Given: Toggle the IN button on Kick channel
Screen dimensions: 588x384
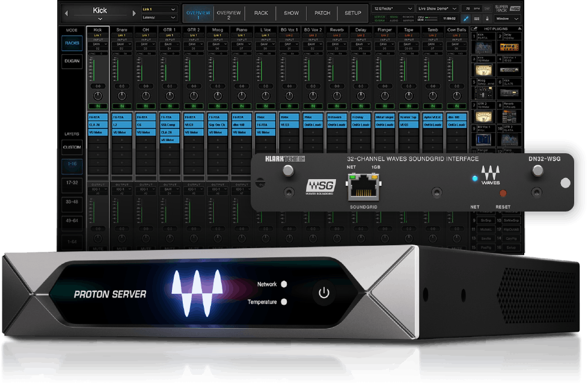Looking at the screenshot, I should pyautogui.click(x=98, y=106).
